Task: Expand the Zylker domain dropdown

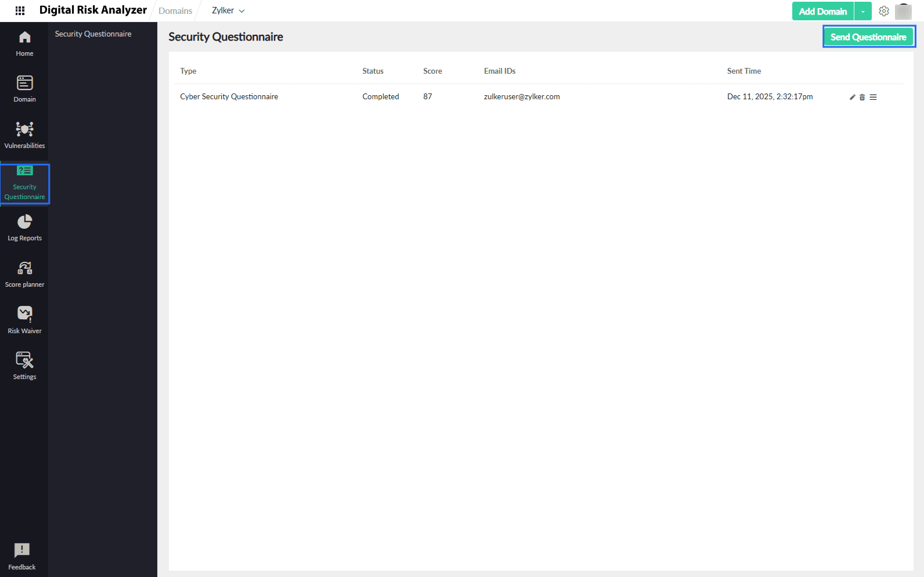Action: pyautogui.click(x=228, y=11)
